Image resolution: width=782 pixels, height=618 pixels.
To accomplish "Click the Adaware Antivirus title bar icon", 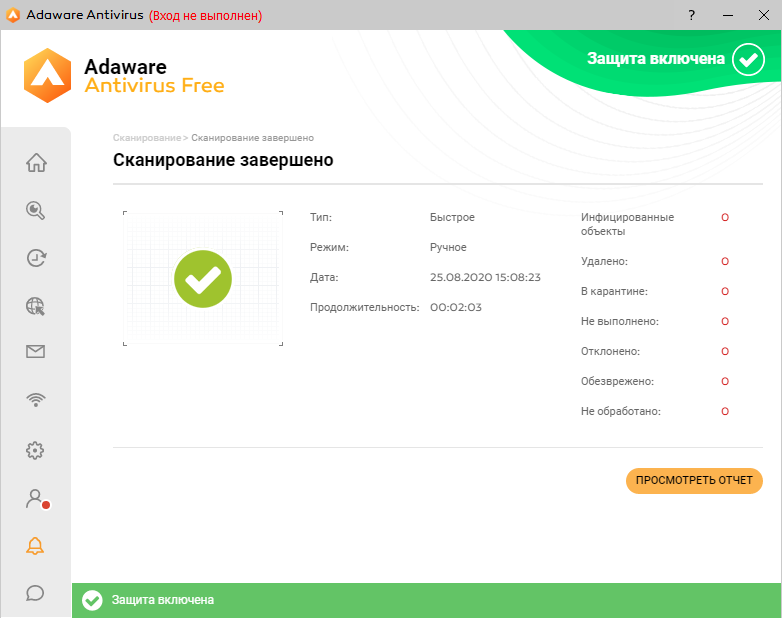I will coord(13,15).
